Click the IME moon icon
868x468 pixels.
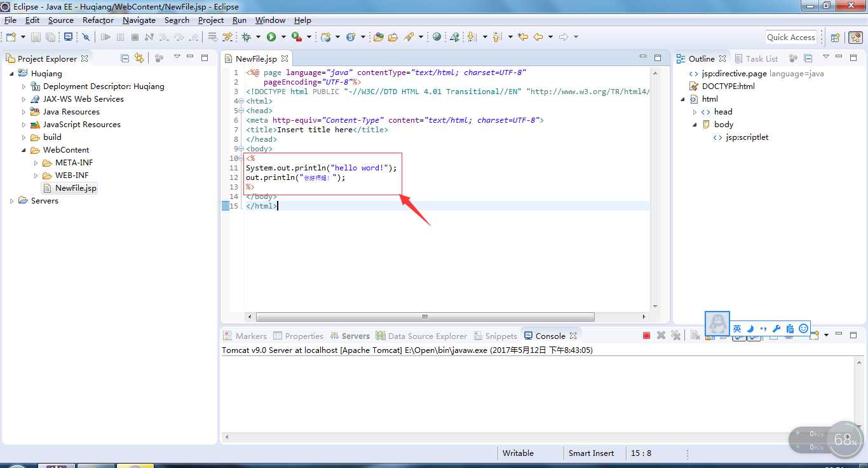click(750, 329)
